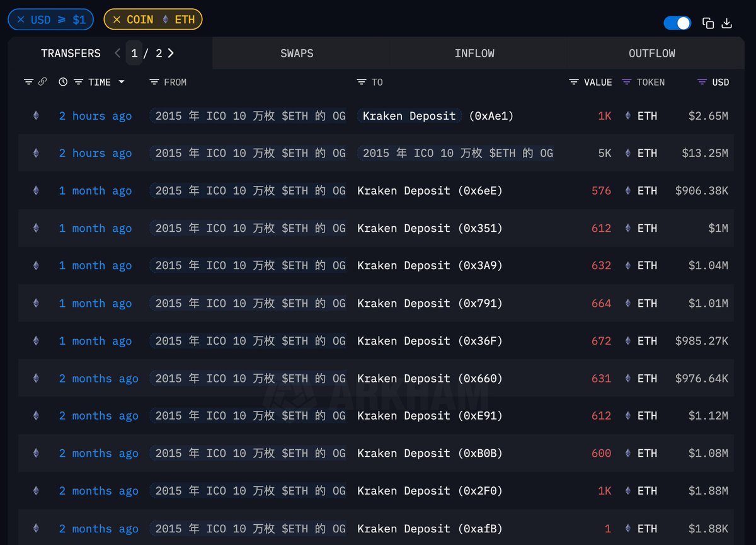
Task: Click Ethereum chain icon on the 0xE91 row
Action: pos(36,416)
